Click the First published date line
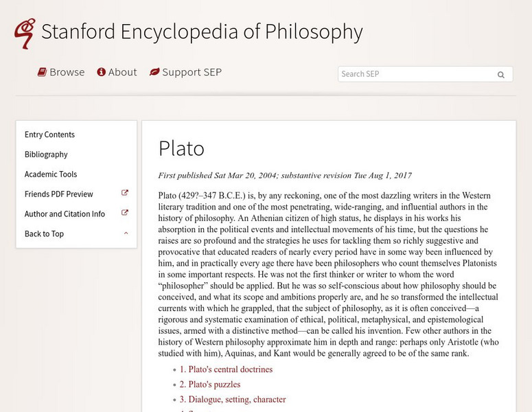532x412 pixels. 285,176
